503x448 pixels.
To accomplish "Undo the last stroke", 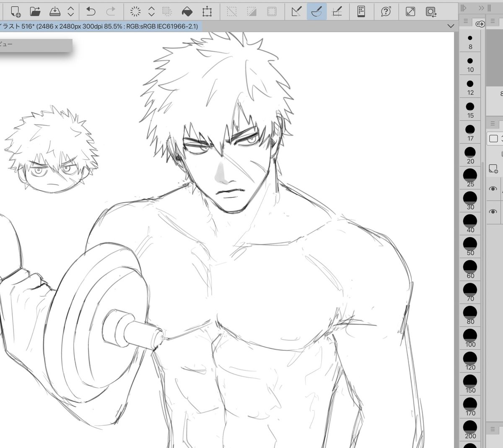I will (x=91, y=11).
